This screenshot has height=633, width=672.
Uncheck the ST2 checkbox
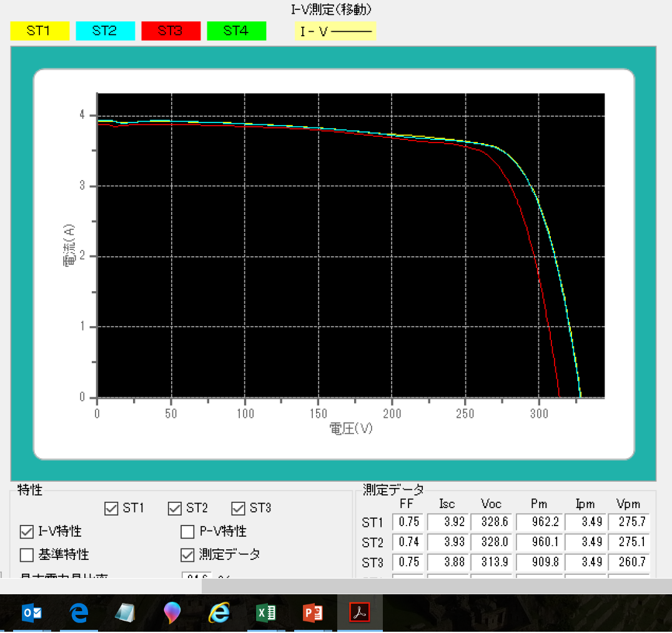tap(175, 508)
